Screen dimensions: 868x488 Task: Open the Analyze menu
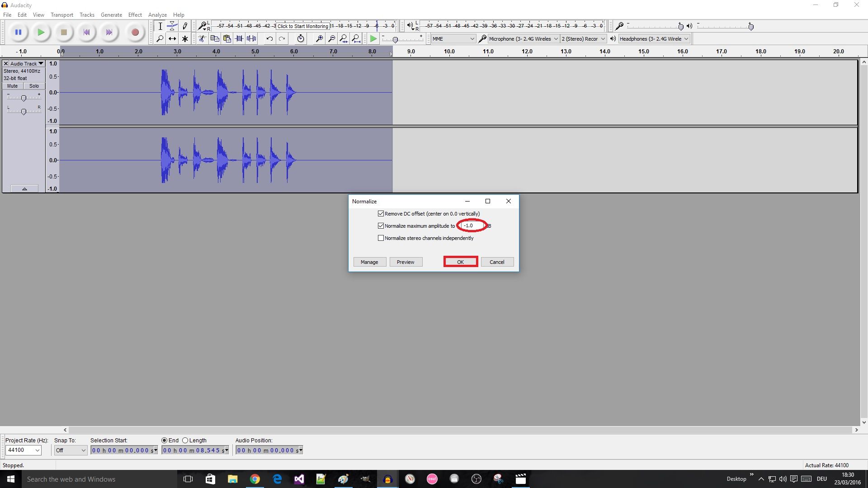[157, 14]
